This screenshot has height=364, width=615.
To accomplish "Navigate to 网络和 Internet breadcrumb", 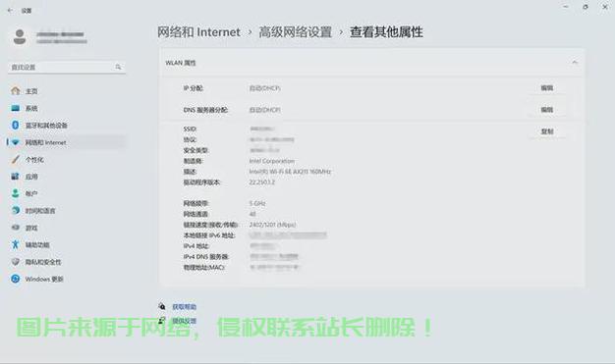I will [198, 32].
